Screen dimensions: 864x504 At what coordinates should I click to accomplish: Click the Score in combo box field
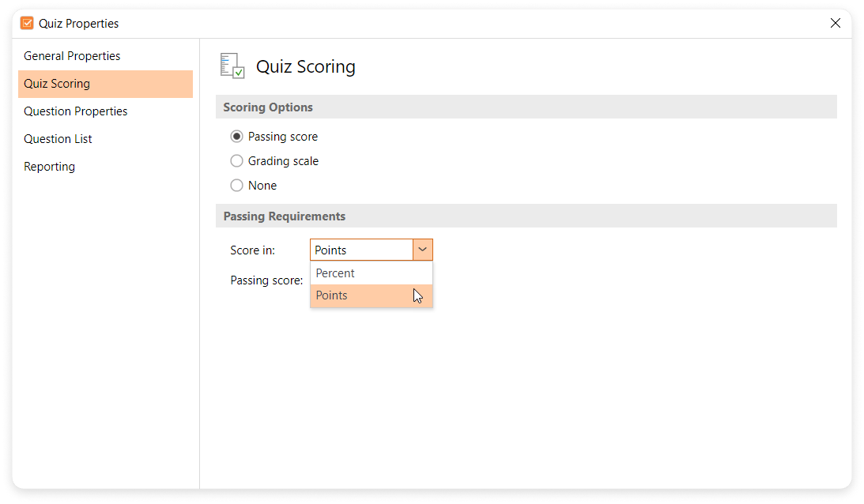click(x=361, y=250)
